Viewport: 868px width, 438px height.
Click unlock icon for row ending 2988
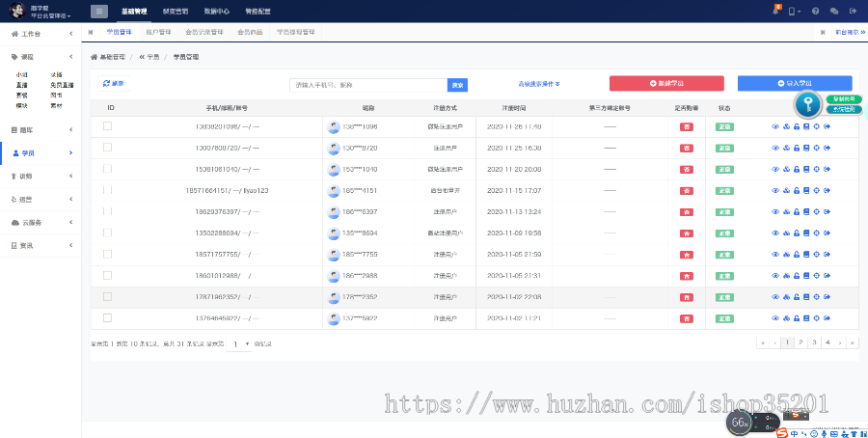click(797, 276)
